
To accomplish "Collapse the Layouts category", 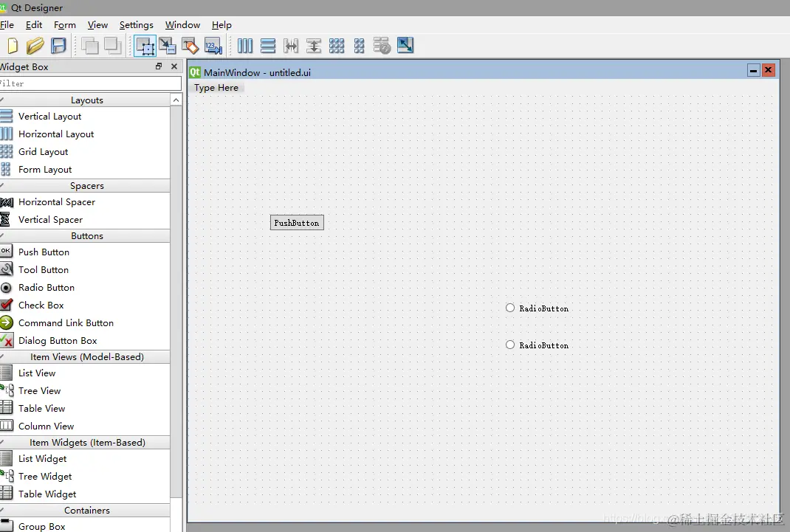I will 85,100.
